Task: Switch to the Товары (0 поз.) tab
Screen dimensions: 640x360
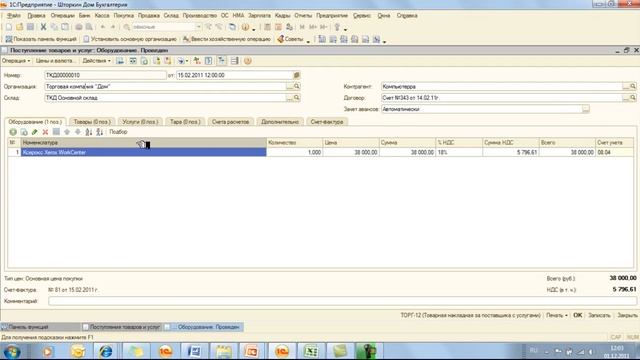Action: tap(92, 122)
